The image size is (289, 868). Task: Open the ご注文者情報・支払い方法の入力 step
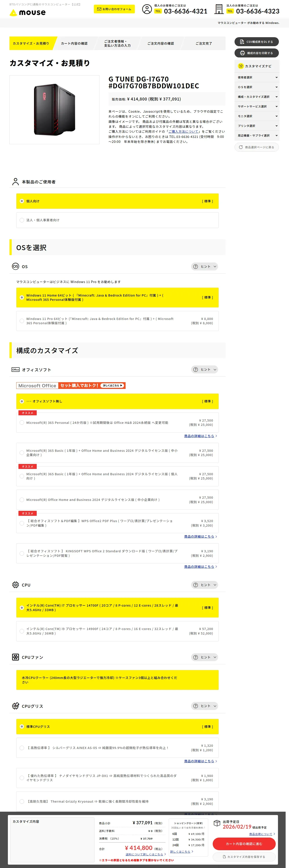coord(117,43)
